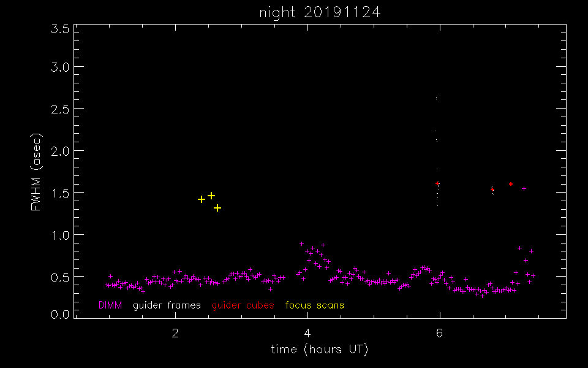This screenshot has width=588, height=368.
Task: Select the rightmost red guider cube marker
Action: pos(511,184)
